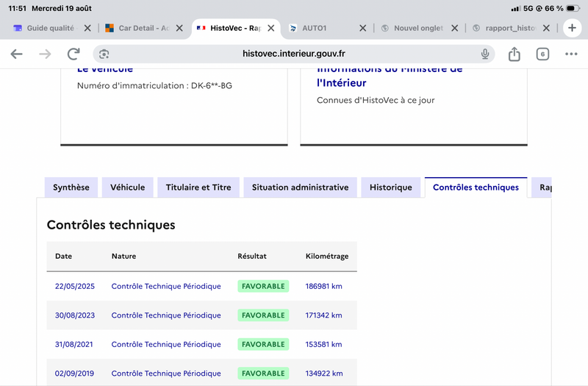The height and width of the screenshot is (386, 588).
Task: Click Contrôle Technique Périodique in 22/05/2025 row
Action: (x=166, y=286)
